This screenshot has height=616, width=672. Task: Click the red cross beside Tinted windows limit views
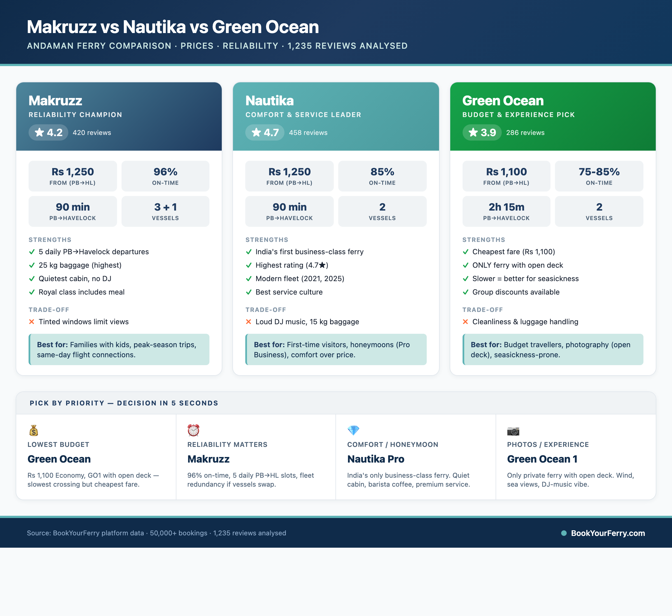click(32, 322)
